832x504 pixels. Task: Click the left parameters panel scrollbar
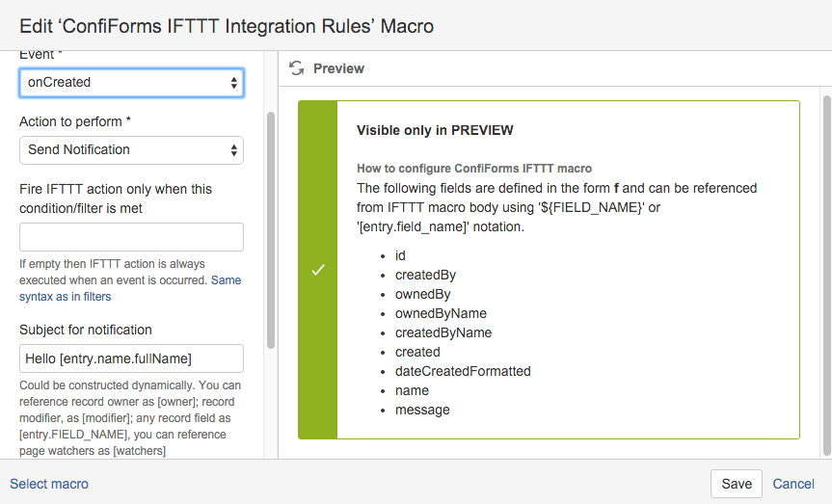271,229
